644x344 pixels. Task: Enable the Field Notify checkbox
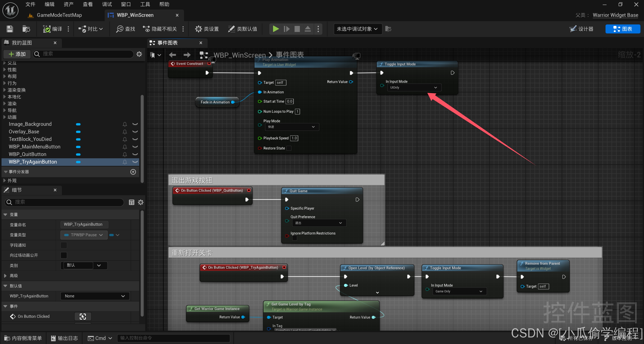point(64,245)
